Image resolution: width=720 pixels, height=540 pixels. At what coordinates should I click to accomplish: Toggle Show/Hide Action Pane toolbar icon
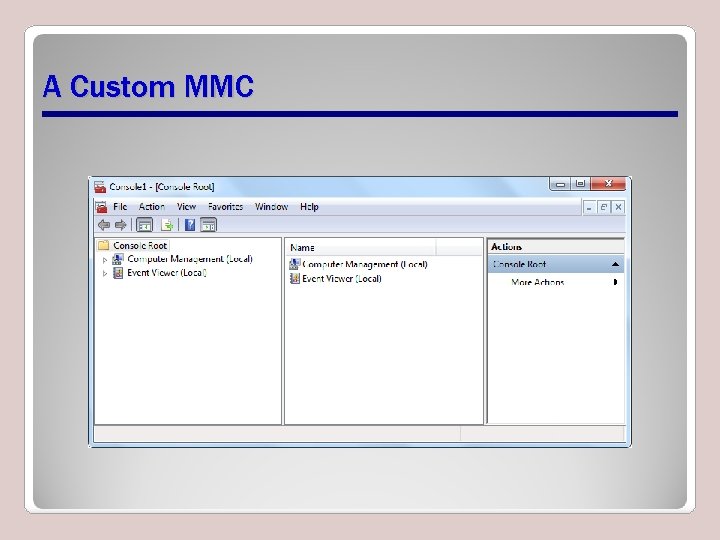pyautogui.click(x=208, y=225)
